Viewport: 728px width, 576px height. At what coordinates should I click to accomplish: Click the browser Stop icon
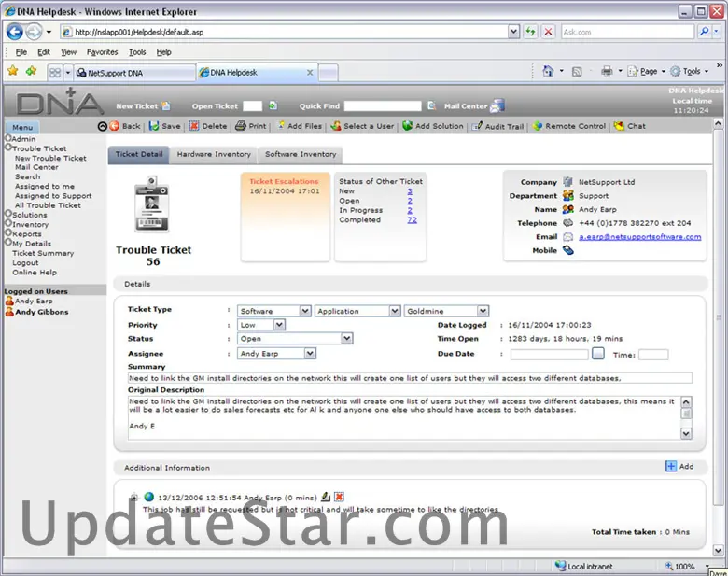point(548,32)
